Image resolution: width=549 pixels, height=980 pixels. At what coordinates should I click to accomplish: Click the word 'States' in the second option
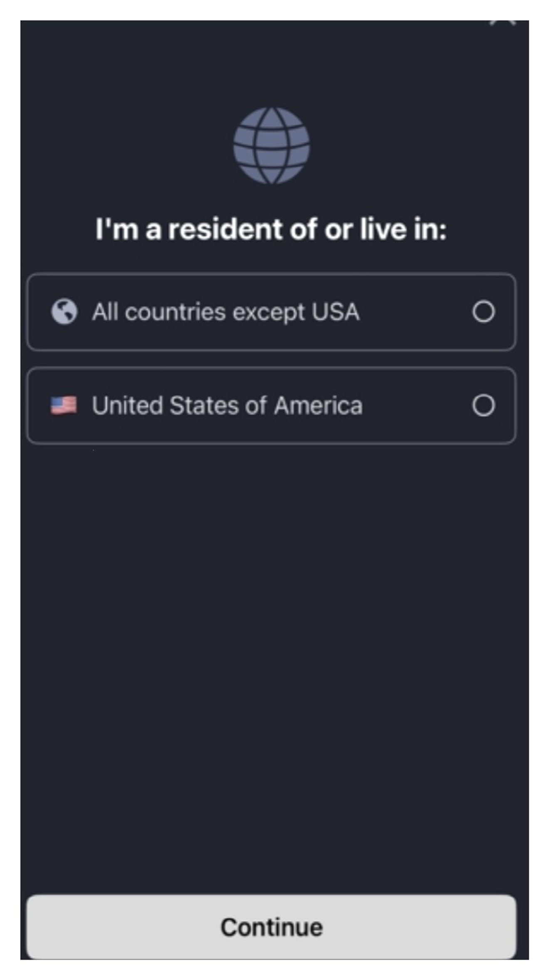click(204, 405)
